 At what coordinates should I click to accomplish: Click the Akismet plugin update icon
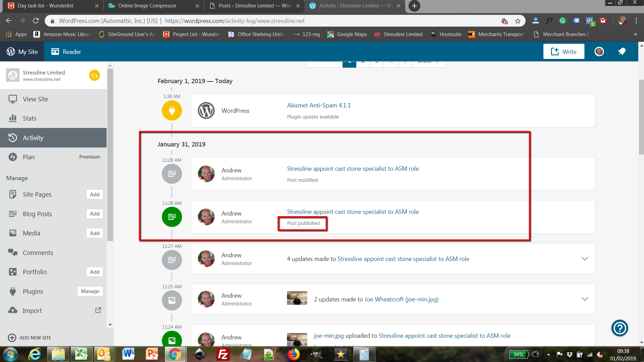click(172, 110)
